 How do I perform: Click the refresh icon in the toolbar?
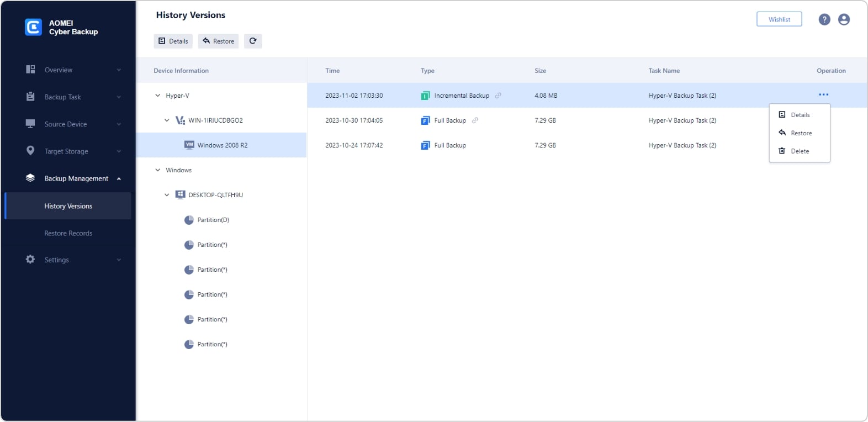[x=253, y=41]
